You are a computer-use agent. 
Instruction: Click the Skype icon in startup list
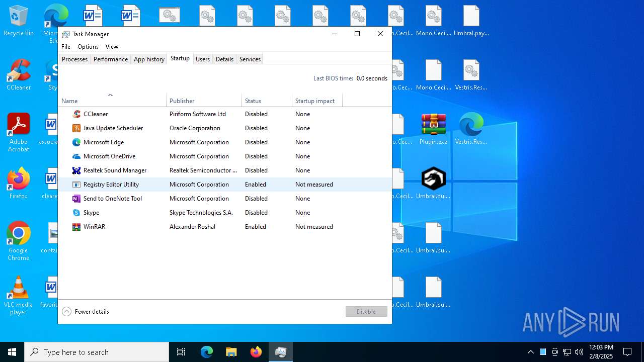(76, 213)
